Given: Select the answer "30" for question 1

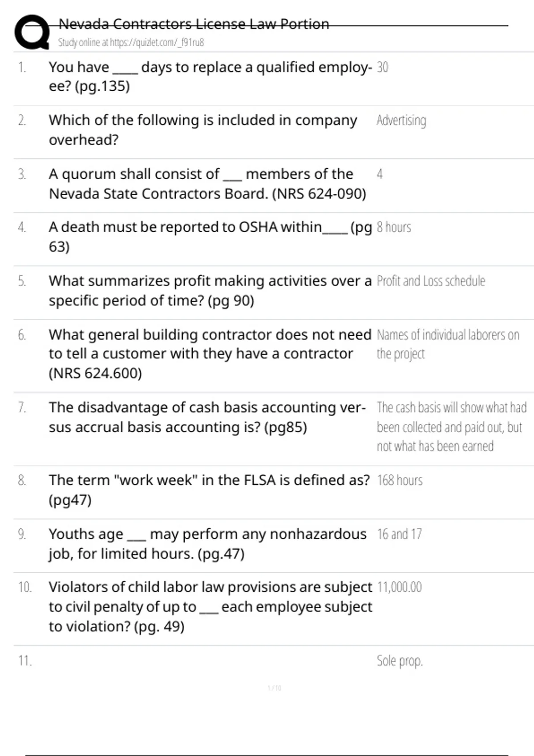Looking at the screenshot, I should click(383, 67).
